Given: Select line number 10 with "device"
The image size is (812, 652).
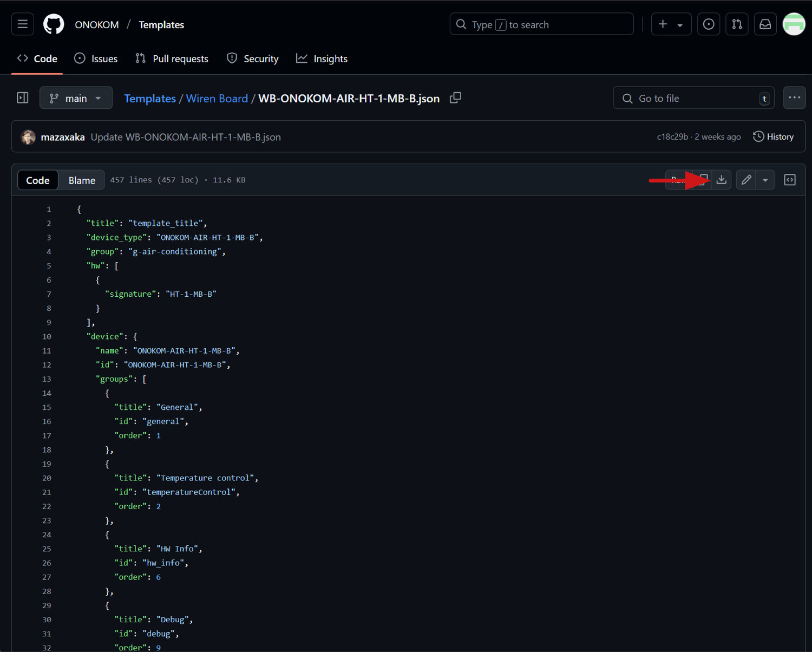Looking at the screenshot, I should tap(47, 337).
